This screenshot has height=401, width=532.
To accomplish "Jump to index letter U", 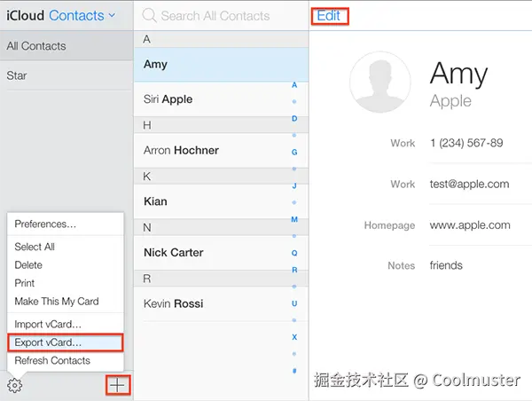I will pos(294,303).
